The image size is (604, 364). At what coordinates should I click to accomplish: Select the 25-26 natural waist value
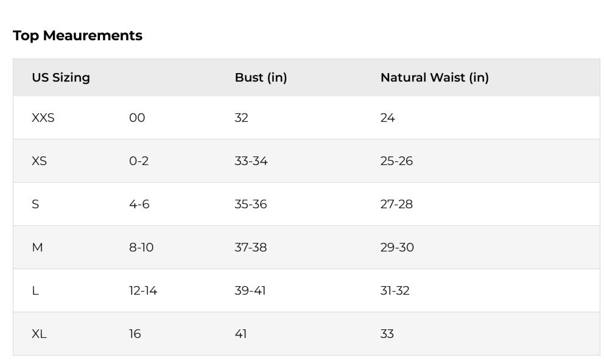click(x=396, y=161)
